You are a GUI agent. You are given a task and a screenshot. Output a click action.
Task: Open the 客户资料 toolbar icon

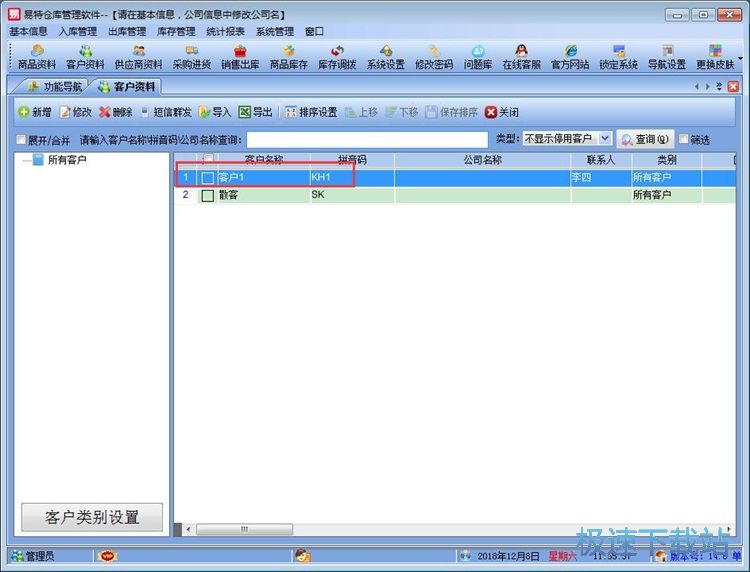(x=85, y=57)
